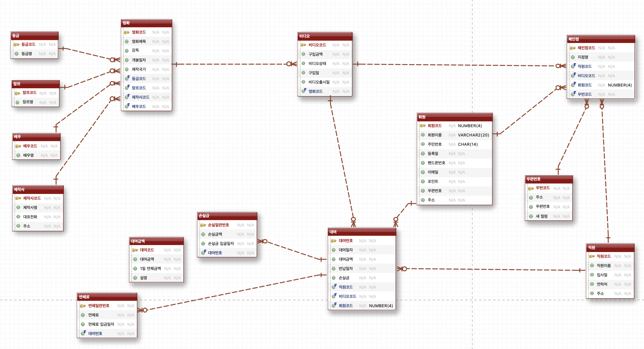
Task: Click the foreign key icon next to 우번코드
Action: coord(573,94)
